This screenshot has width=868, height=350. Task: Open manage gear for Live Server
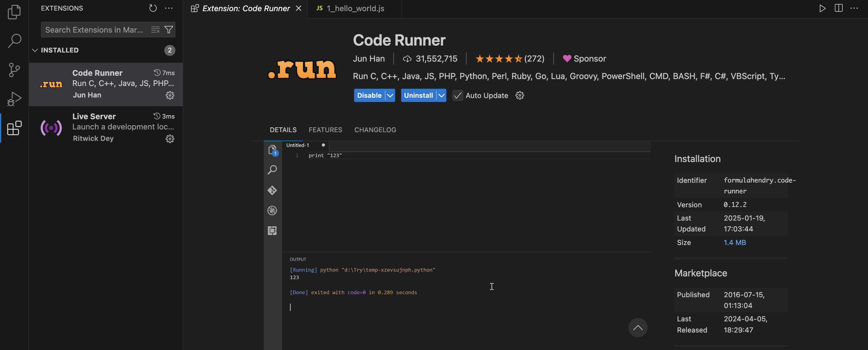(170, 138)
